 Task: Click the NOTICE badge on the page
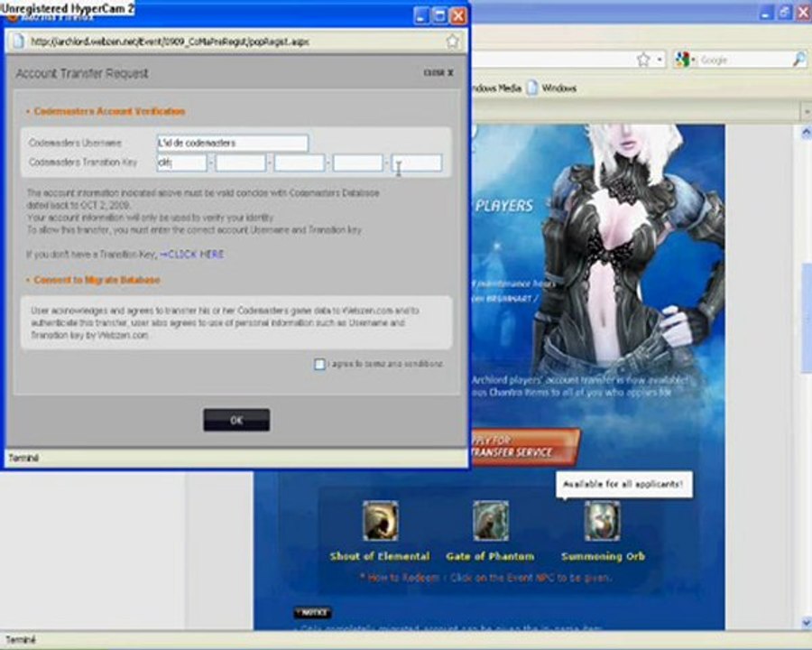[x=313, y=613]
